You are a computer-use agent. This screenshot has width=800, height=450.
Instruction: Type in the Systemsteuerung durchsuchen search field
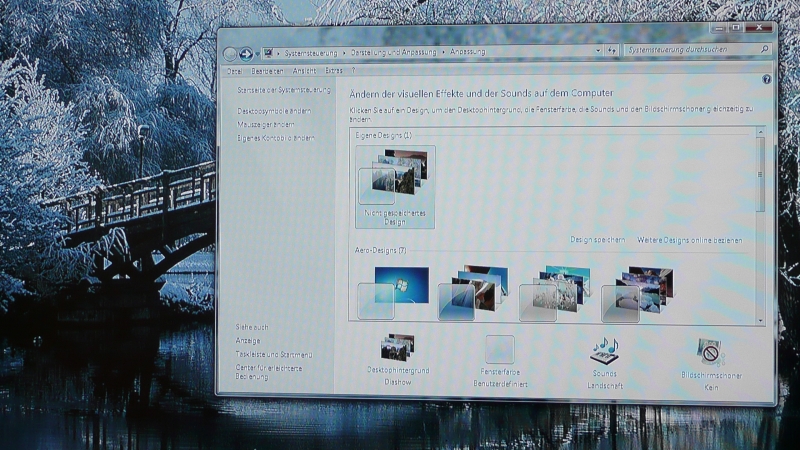tap(690, 49)
